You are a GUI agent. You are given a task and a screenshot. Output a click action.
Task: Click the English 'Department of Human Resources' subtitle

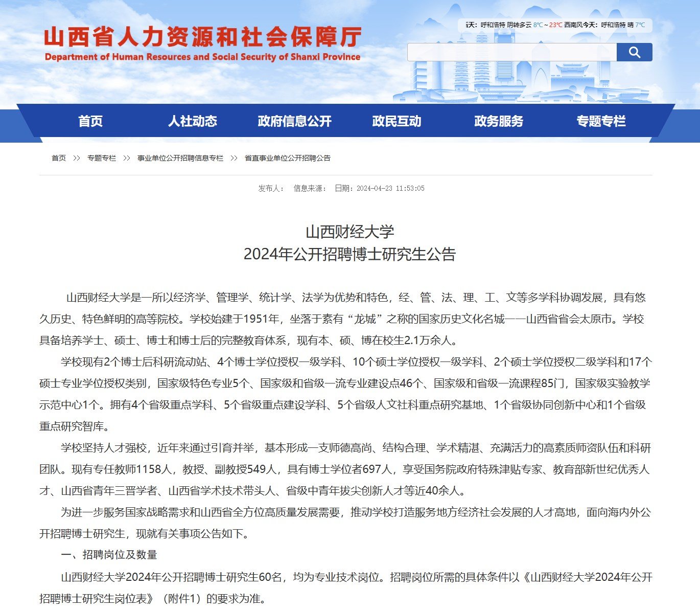203,57
